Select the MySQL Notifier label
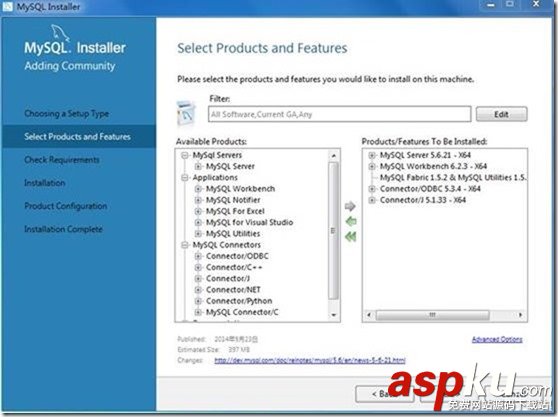 (x=233, y=200)
